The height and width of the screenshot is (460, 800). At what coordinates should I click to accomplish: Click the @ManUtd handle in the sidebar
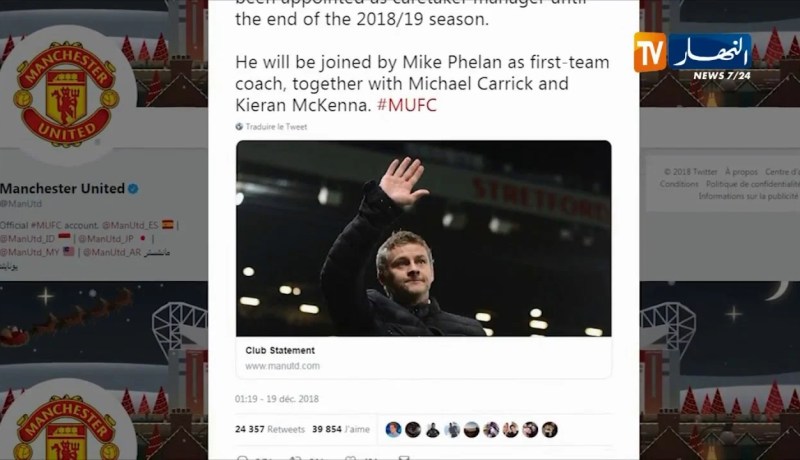21,203
